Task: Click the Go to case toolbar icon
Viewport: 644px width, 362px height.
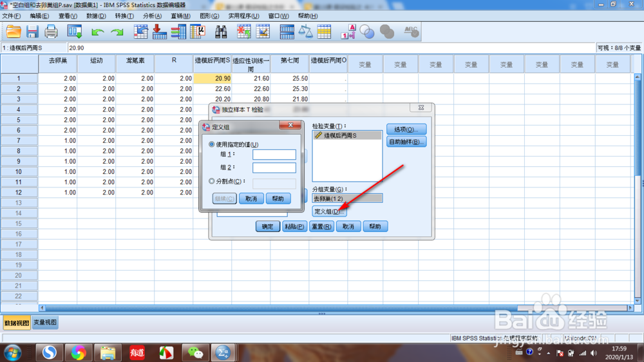Action: [x=140, y=32]
